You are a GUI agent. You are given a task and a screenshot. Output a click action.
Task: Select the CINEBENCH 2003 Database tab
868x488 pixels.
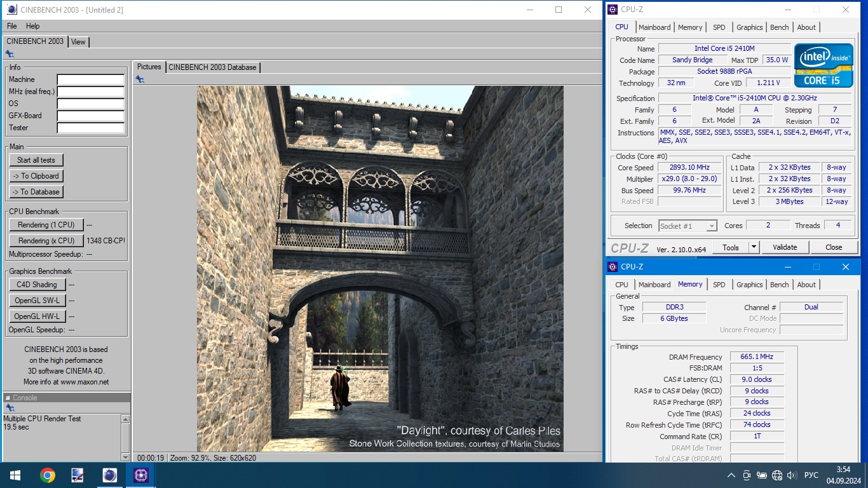tap(212, 67)
